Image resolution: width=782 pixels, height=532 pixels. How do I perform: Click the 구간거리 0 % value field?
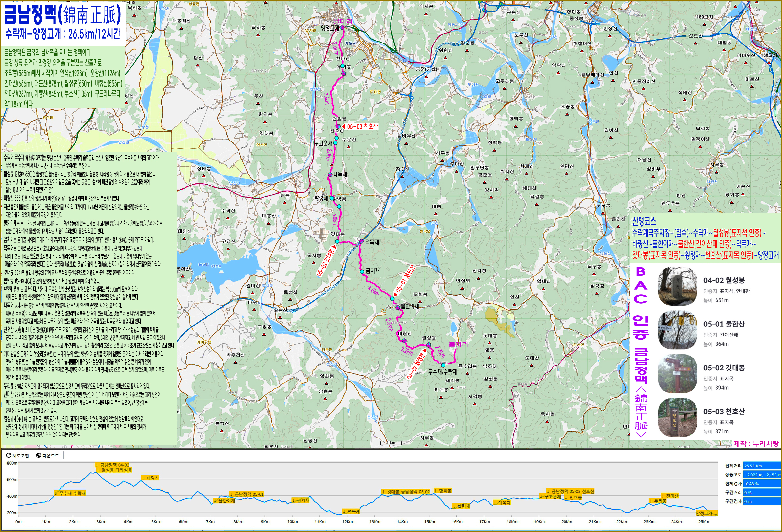click(762, 492)
